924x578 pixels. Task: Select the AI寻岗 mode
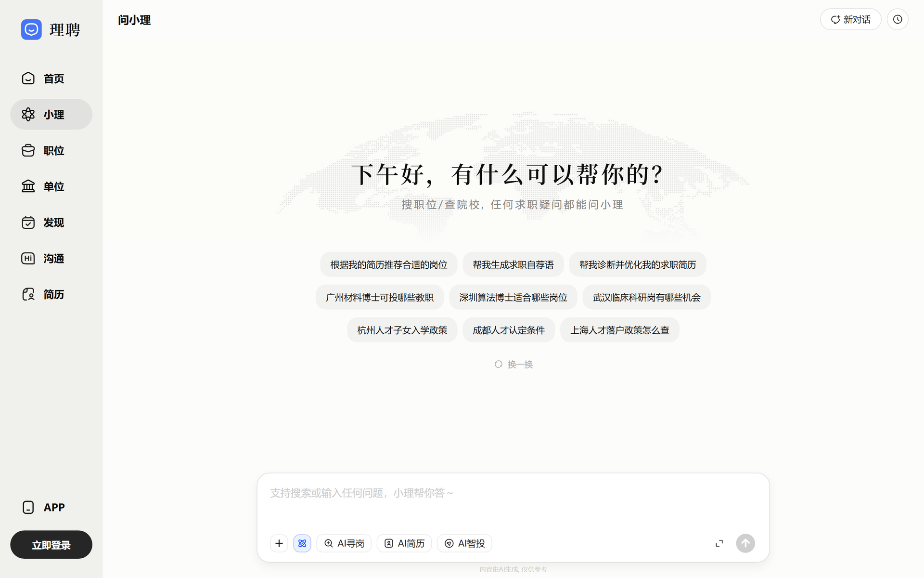pos(344,543)
